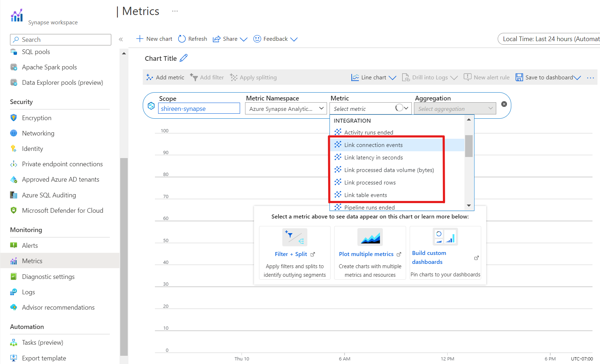Click the INTEGRATION group header text
This screenshot has height=364, width=600.
(x=352, y=120)
